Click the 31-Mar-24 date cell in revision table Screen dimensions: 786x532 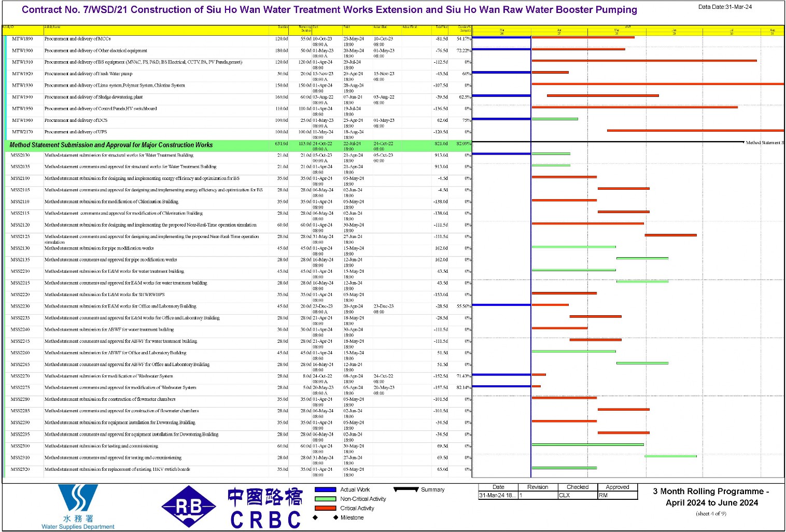click(498, 495)
